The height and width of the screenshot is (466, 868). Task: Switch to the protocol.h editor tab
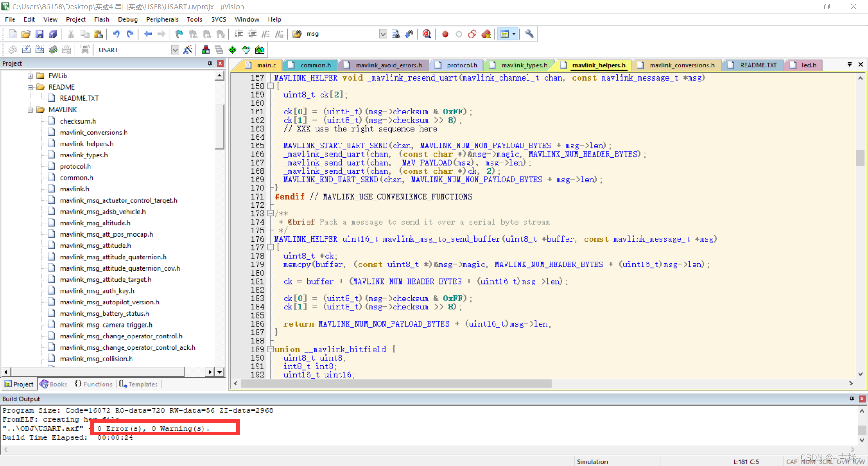(457, 65)
